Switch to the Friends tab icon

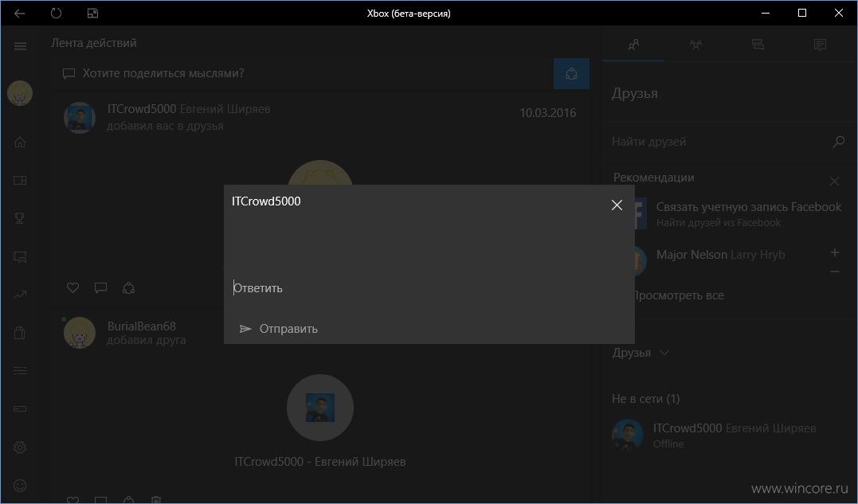[633, 45]
